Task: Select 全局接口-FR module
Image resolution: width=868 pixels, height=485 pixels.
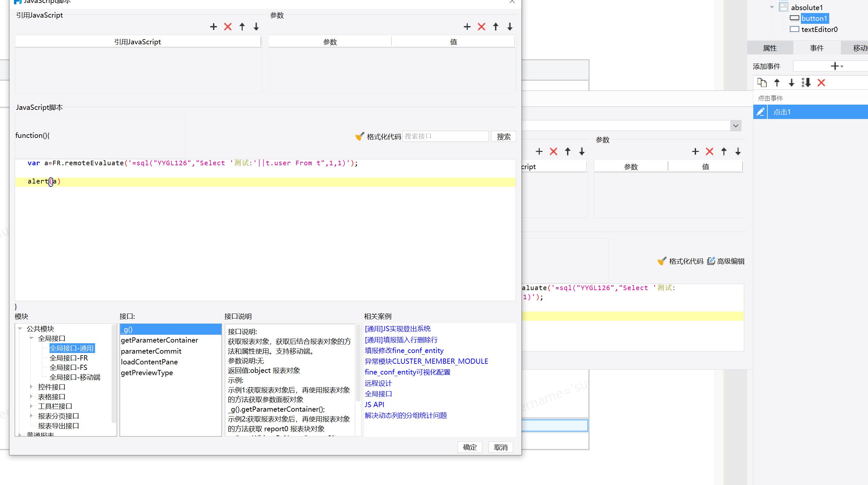Action: pos(69,358)
